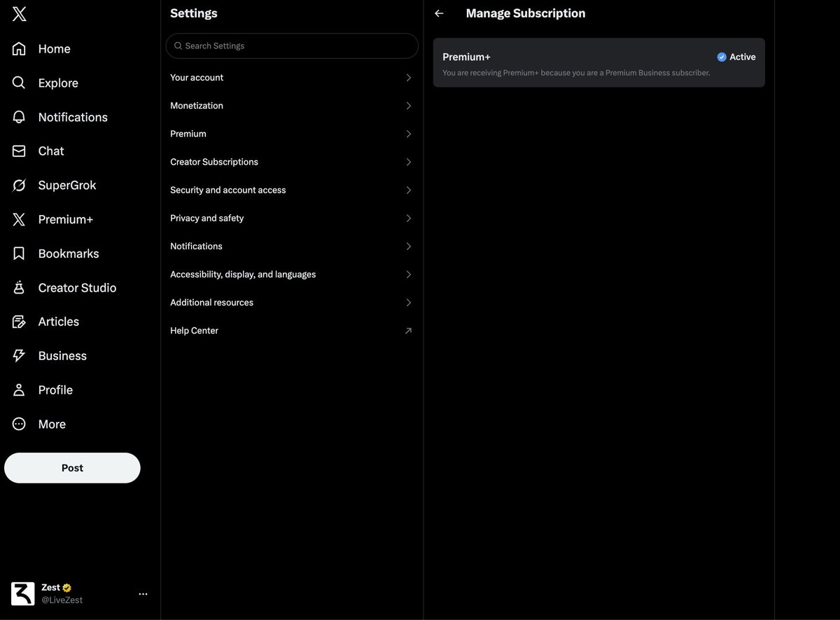Expand Security and account access chevron

tap(409, 190)
